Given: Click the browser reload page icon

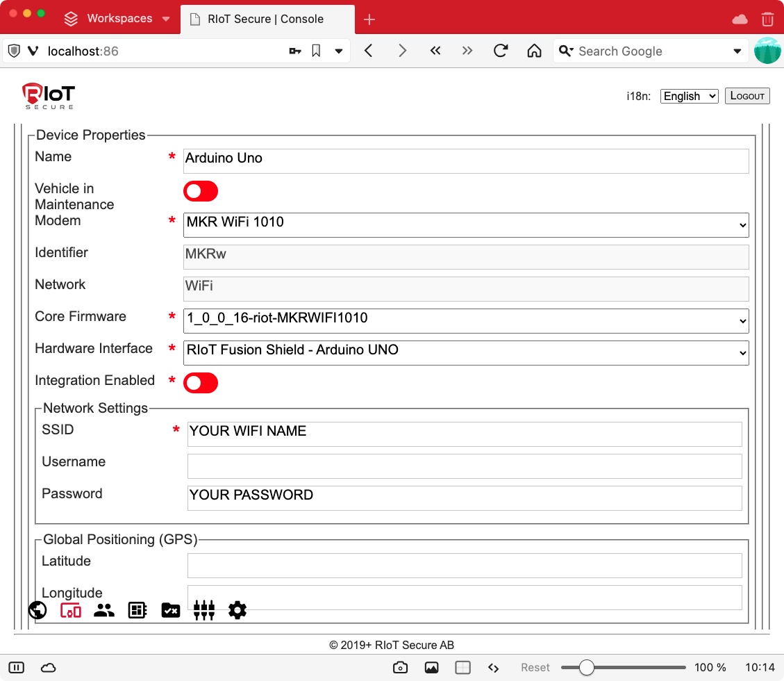Looking at the screenshot, I should (x=501, y=51).
